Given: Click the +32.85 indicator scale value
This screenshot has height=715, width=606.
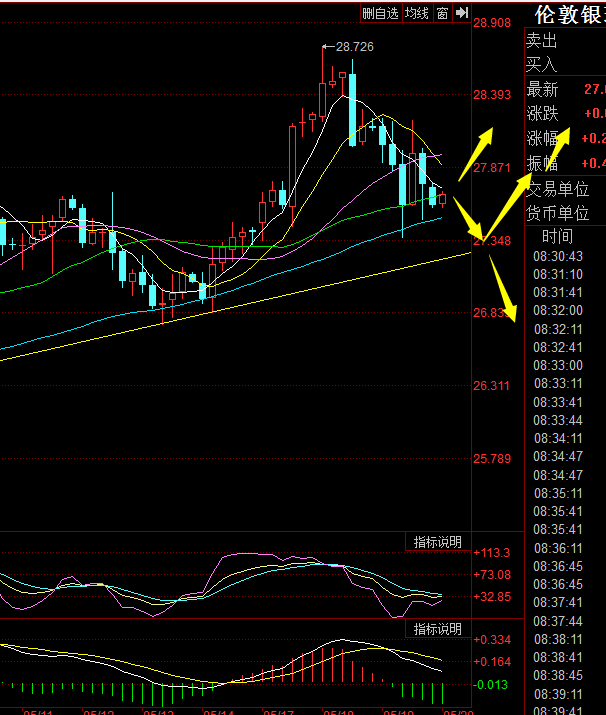Looking at the screenshot, I should (x=492, y=596).
